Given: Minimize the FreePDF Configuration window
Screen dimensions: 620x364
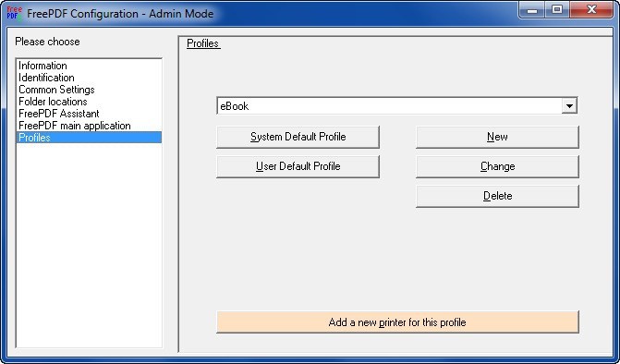Looking at the screenshot, I should [x=532, y=10].
